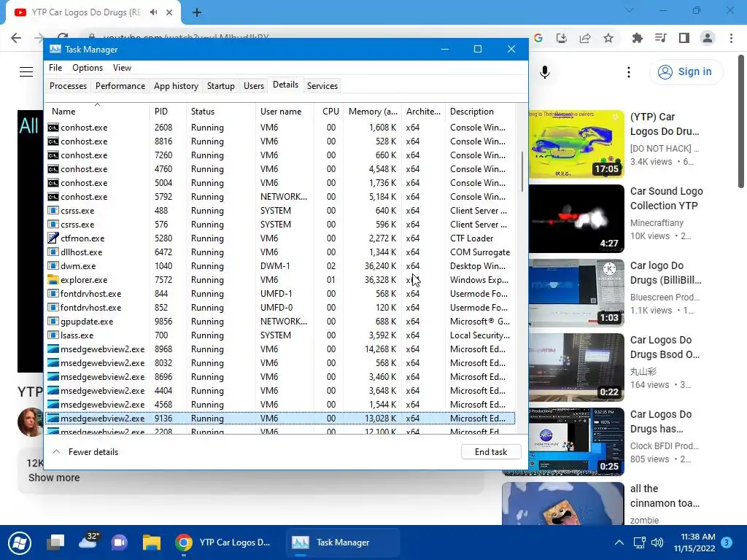Open the Task Manager taskbar button
This screenshot has width=747, height=560.
342,542
